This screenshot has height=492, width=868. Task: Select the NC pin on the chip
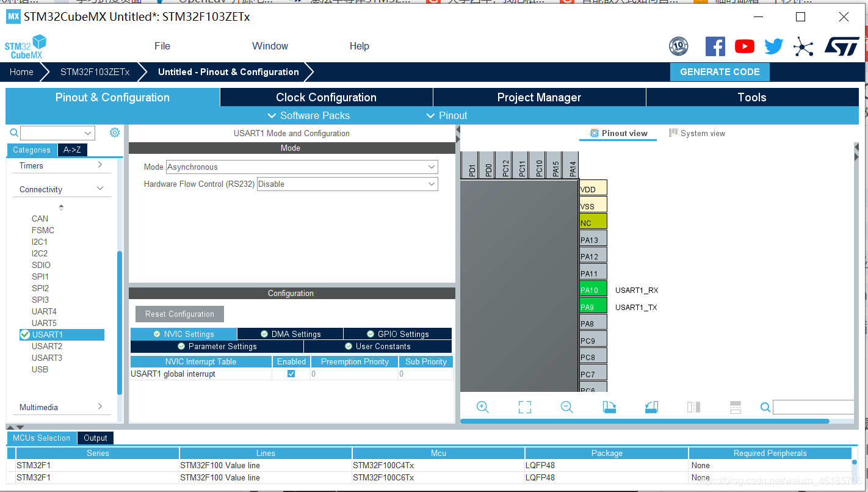click(593, 222)
